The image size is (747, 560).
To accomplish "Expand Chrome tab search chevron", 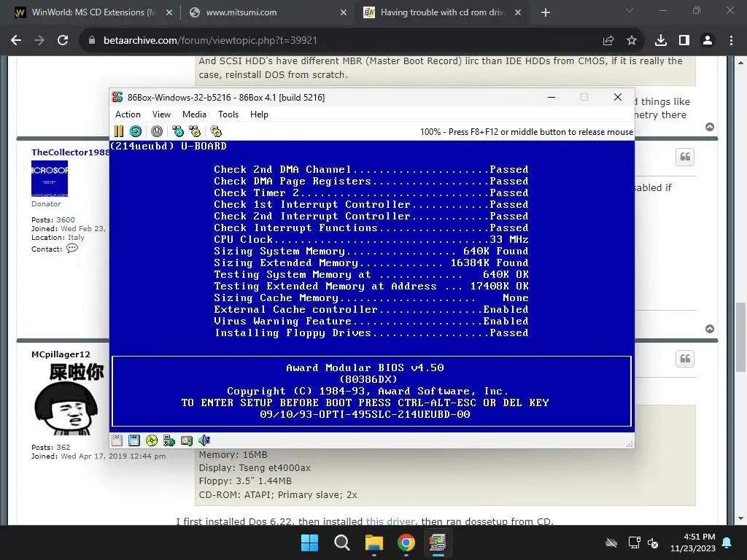I will pos(630,10).
